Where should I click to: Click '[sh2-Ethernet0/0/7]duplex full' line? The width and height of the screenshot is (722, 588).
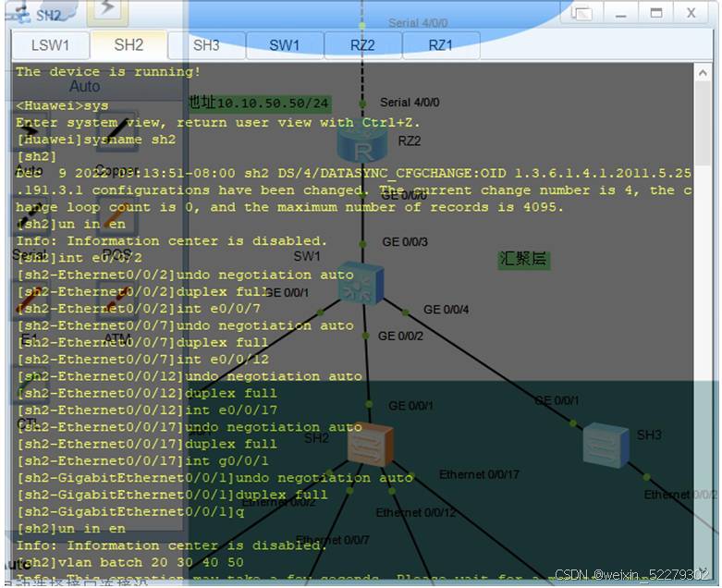pyautogui.click(x=142, y=343)
